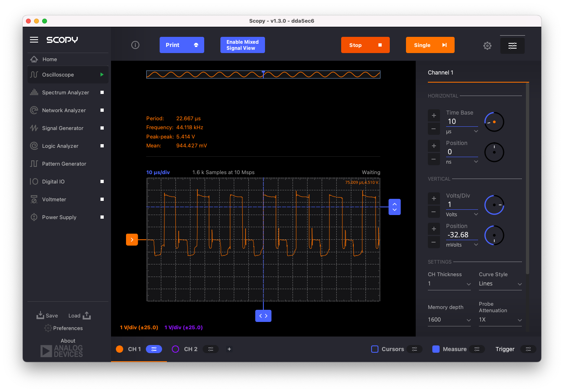Select Pattern Generator in the sidebar
Image resolution: width=564 pixels, height=392 pixels.
[x=68, y=164]
